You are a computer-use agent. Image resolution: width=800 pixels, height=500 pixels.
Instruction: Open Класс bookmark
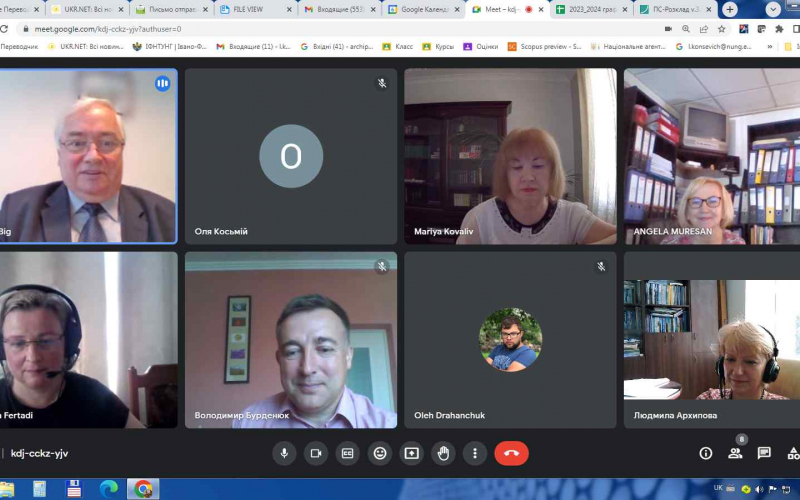397,46
